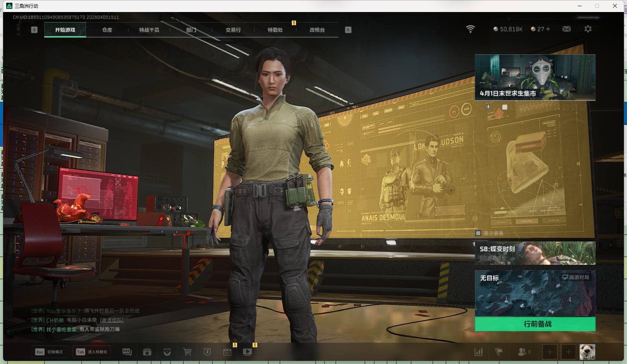627x364 pixels.
Task: Select the 开始游戏 tab
Action: click(65, 30)
